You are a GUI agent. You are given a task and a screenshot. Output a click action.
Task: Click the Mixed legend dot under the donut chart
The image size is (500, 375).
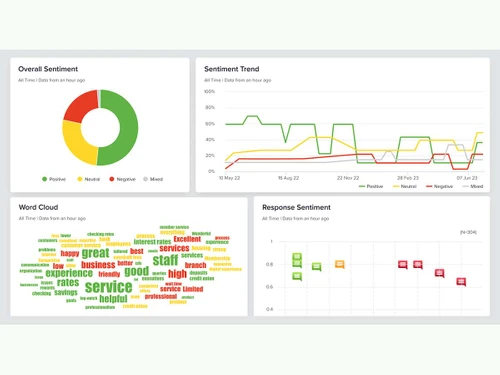coord(145,179)
